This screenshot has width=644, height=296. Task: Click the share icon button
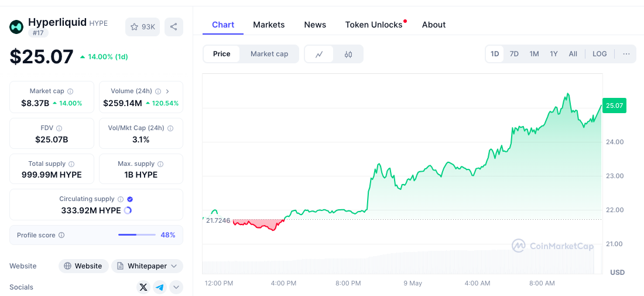point(174,27)
